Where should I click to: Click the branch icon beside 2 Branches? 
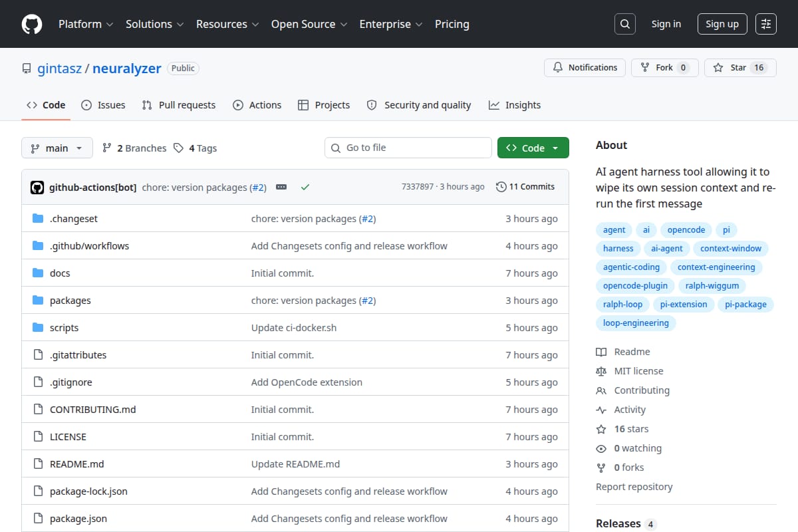tap(106, 148)
